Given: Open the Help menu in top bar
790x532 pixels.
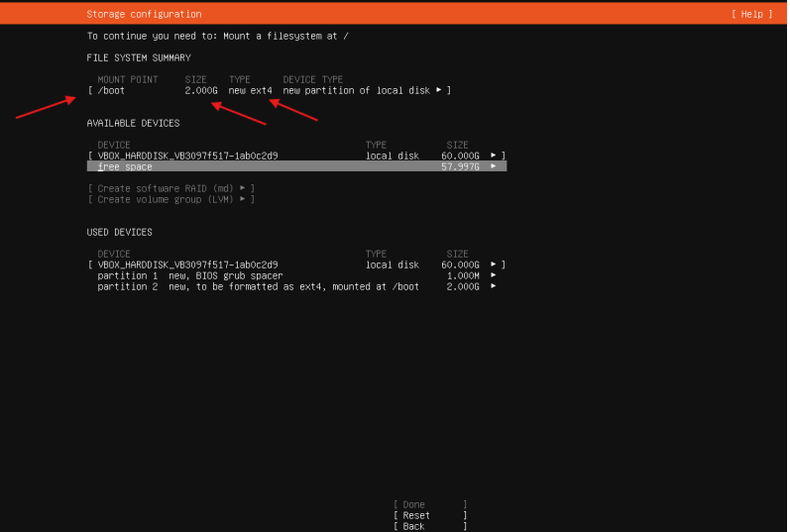Looking at the screenshot, I should coord(748,14).
